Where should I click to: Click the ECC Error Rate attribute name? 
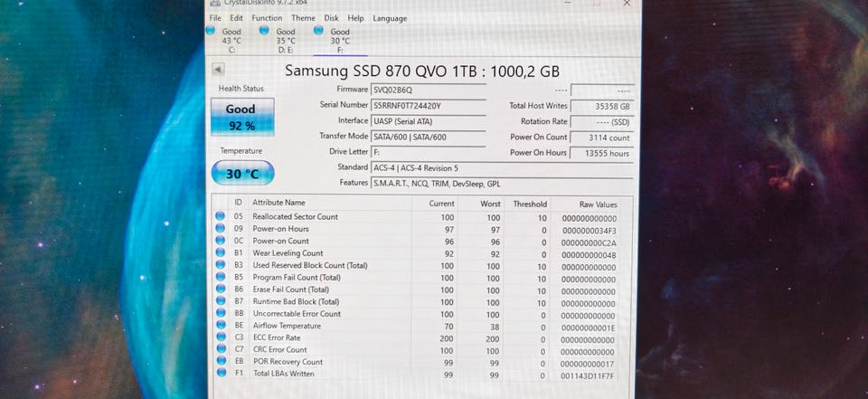(x=278, y=337)
